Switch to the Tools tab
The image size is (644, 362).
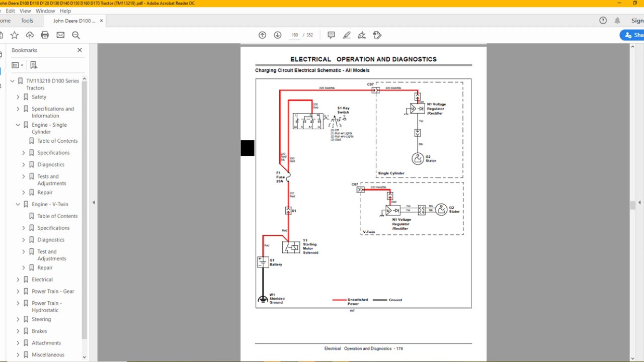coord(27,21)
